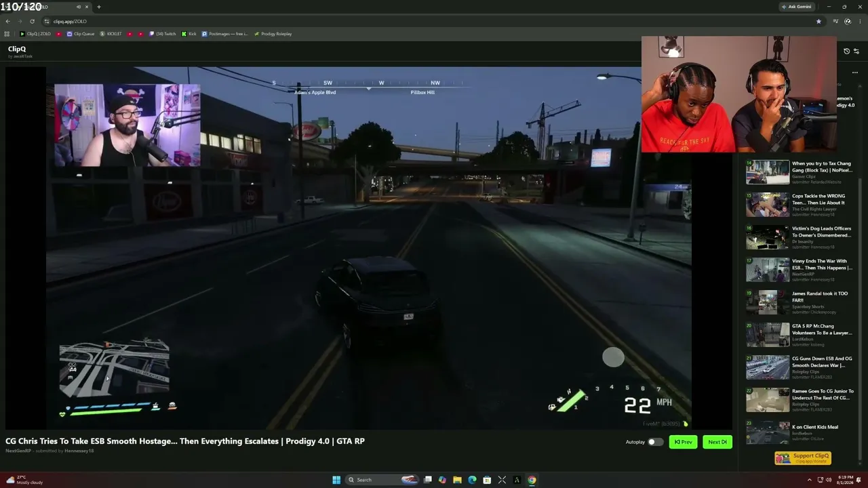Open the clock and date flyout
Viewport: 868px width, 488px height.
[845, 480]
